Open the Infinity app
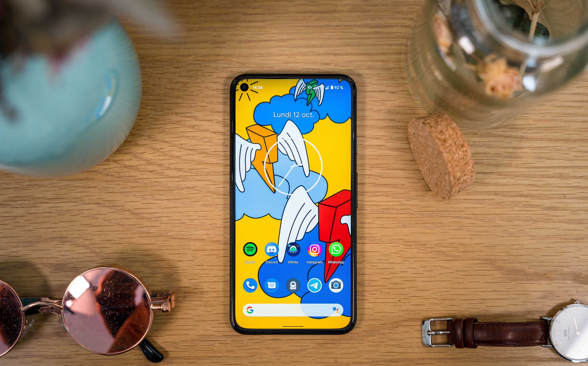The height and width of the screenshot is (366, 588). [x=294, y=252]
